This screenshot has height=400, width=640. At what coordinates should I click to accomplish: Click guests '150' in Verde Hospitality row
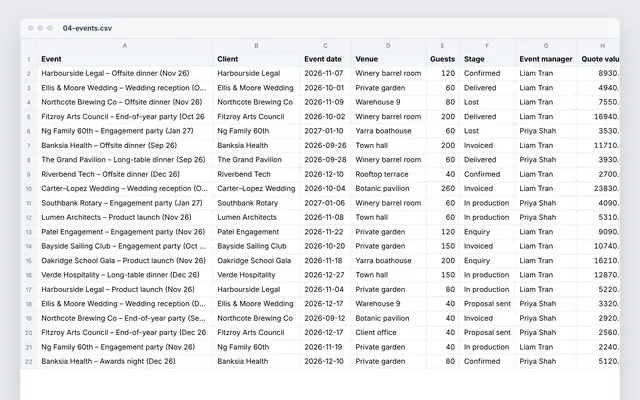[x=442, y=275]
